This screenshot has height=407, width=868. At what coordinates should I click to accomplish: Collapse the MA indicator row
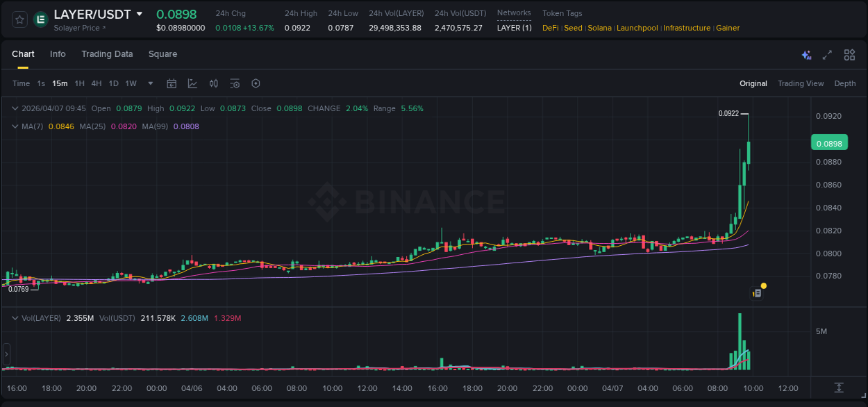point(15,126)
